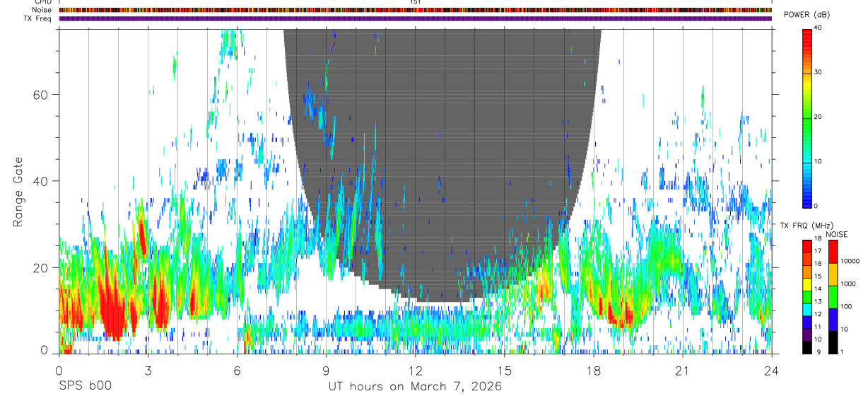
Task: Click the '9' value on frequency scale
Action: [x=817, y=352]
